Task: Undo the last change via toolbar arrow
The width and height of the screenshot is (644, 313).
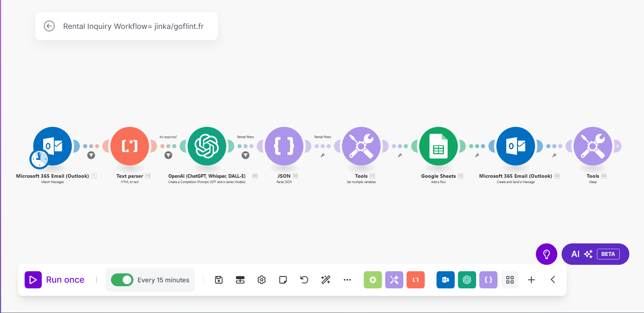Action: coord(304,280)
